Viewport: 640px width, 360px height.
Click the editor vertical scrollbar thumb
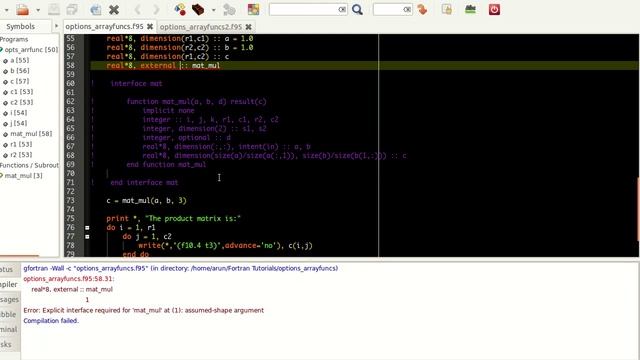click(638, 209)
